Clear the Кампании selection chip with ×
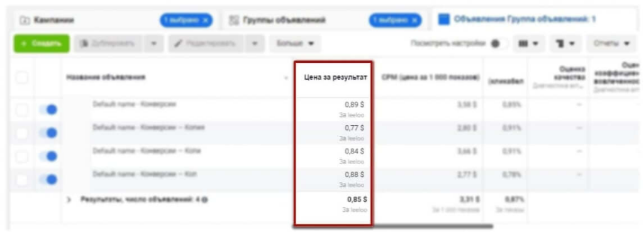The image size is (644, 232). click(206, 20)
